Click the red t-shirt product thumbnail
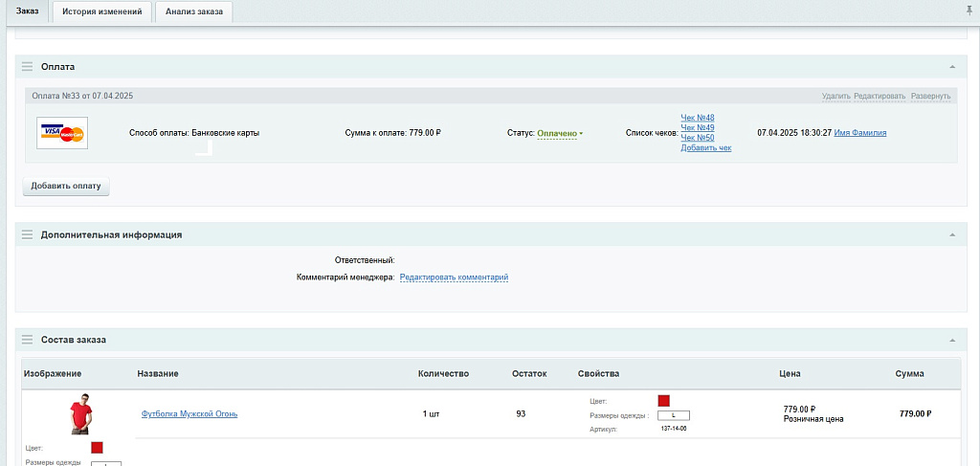The height and width of the screenshot is (466, 980). point(80,413)
